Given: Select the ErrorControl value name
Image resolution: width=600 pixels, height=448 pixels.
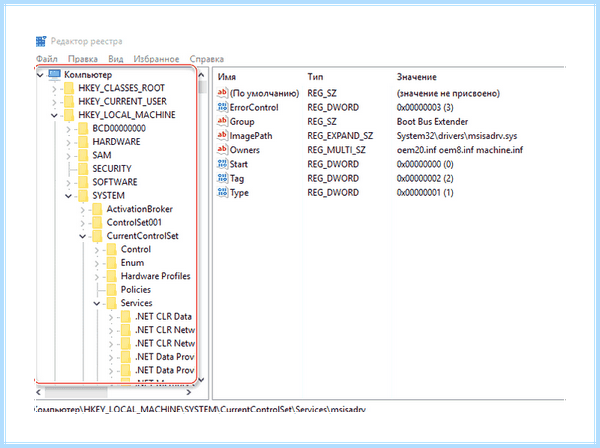Looking at the screenshot, I should [254, 108].
